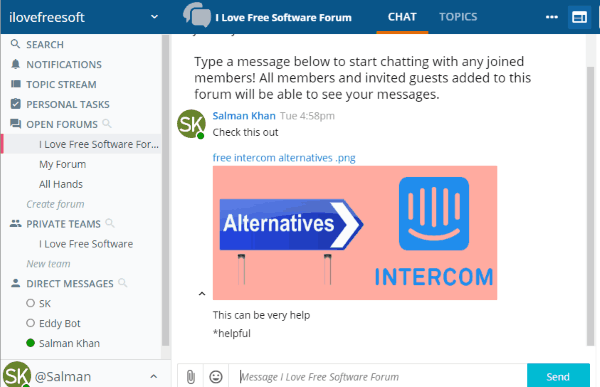Viewport: 600px width, 387px height.
Task: Open the direct message with Eddy Bot
Action: coord(59,323)
